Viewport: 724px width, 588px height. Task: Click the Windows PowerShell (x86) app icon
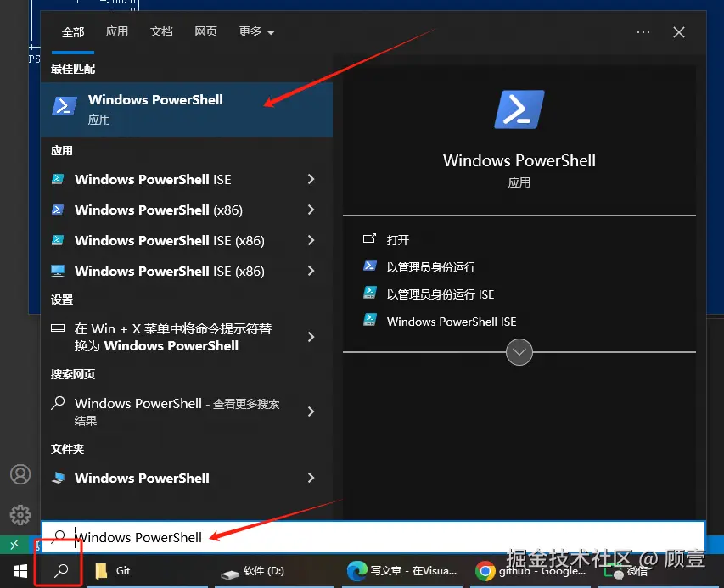coord(58,210)
